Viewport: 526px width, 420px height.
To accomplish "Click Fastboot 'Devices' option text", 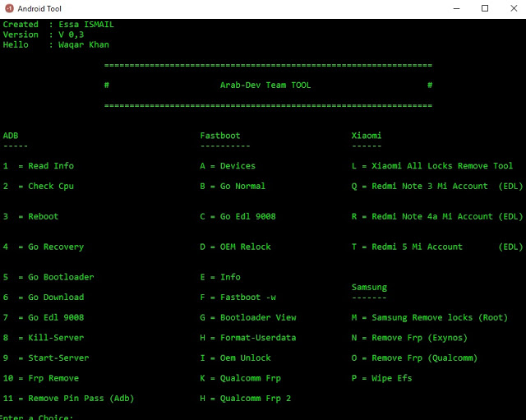I will click(x=238, y=166).
